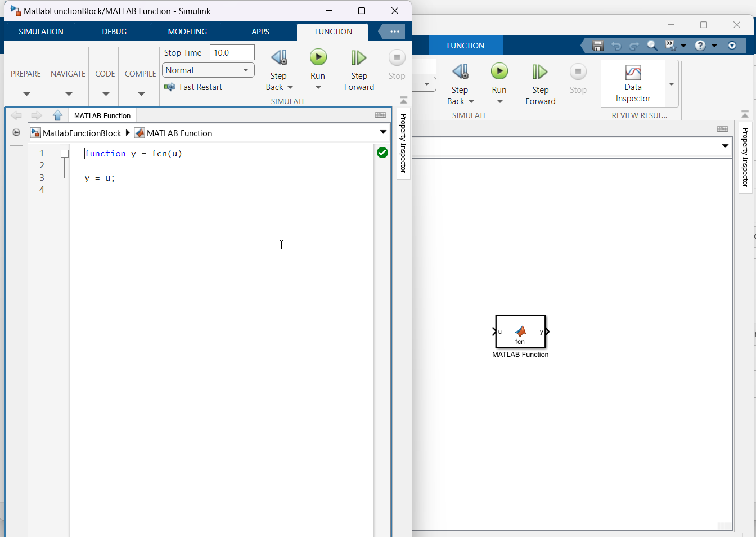
Task: Collapse the function code fold on line 1
Action: point(65,154)
